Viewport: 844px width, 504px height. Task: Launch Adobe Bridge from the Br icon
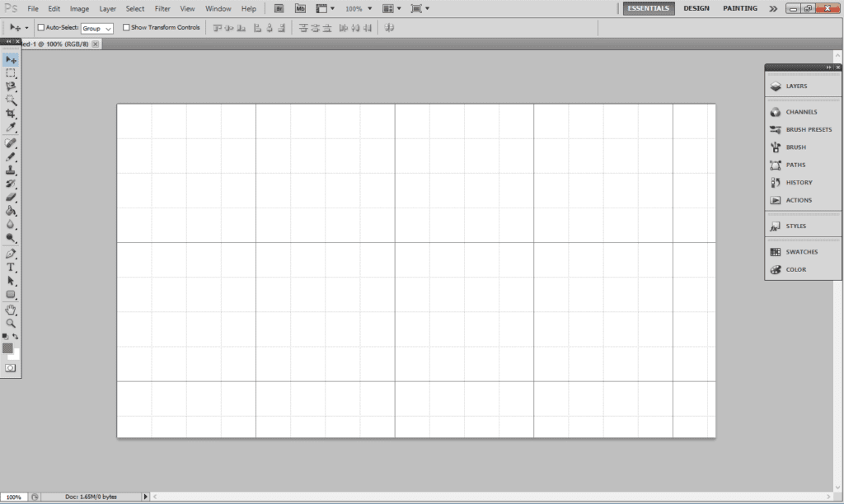279,8
